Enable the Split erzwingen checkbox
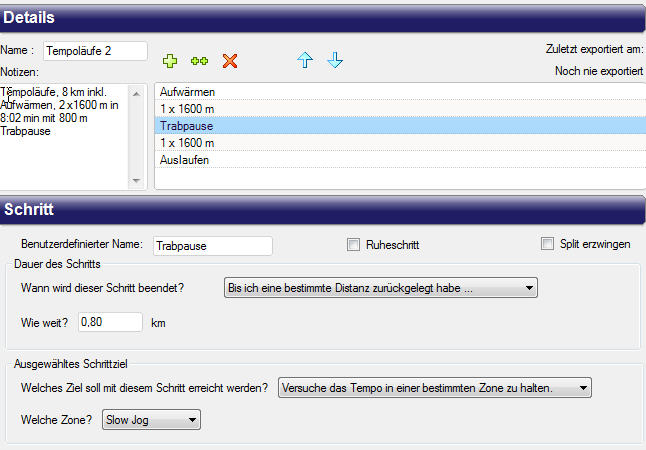 click(547, 244)
